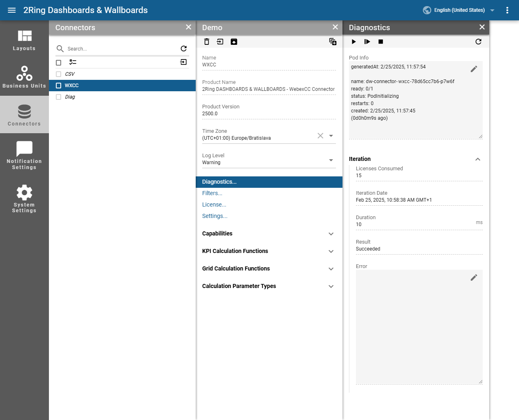
Task: Close the Diagnostics panel
Action: click(x=482, y=27)
